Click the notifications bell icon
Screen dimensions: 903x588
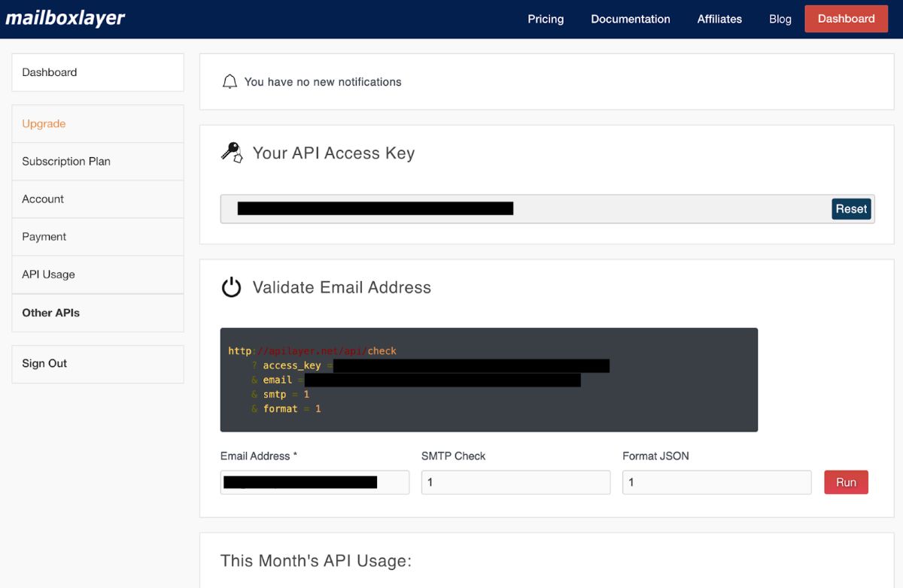pyautogui.click(x=230, y=81)
